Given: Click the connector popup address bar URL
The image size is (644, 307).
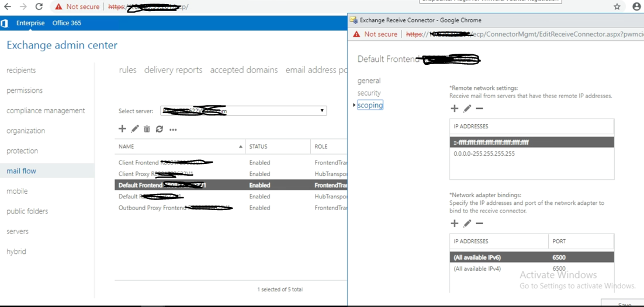Looking at the screenshot, I should tap(524, 34).
